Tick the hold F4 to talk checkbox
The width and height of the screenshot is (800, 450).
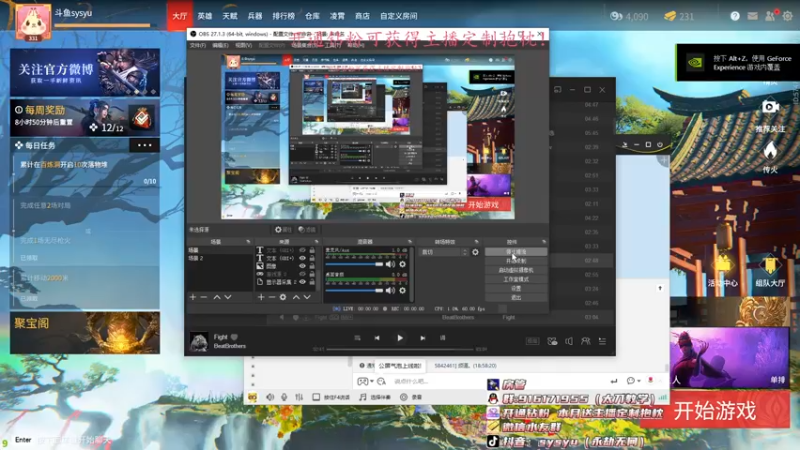click(x=316, y=397)
